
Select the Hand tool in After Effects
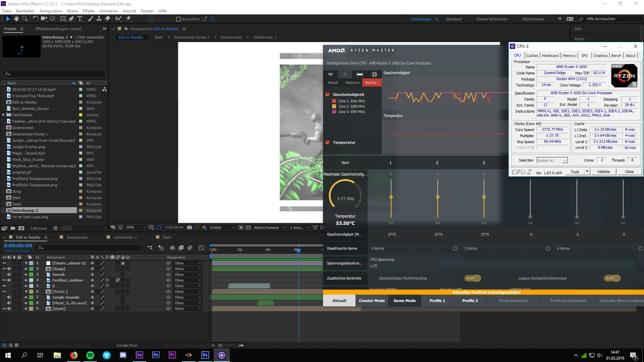[x=16, y=19]
